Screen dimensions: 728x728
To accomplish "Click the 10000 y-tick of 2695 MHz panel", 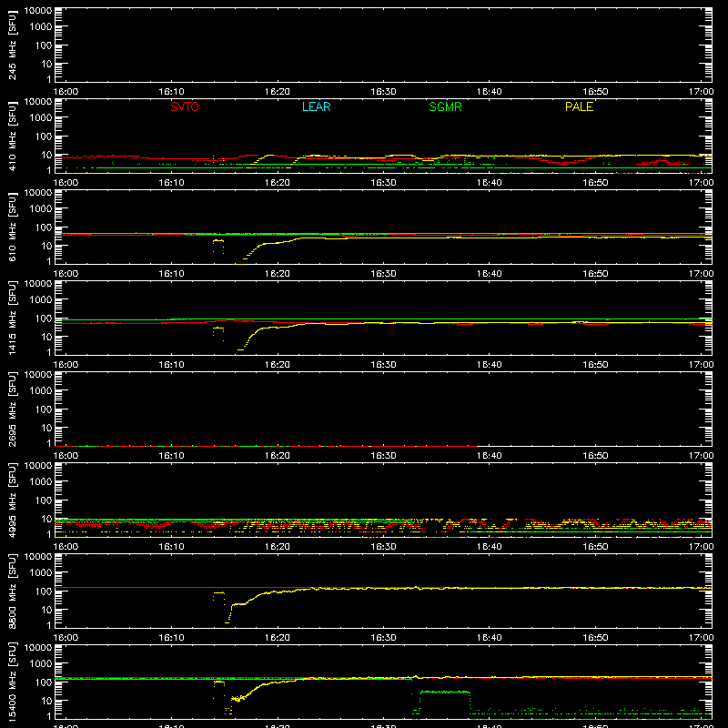I will [x=38, y=375].
